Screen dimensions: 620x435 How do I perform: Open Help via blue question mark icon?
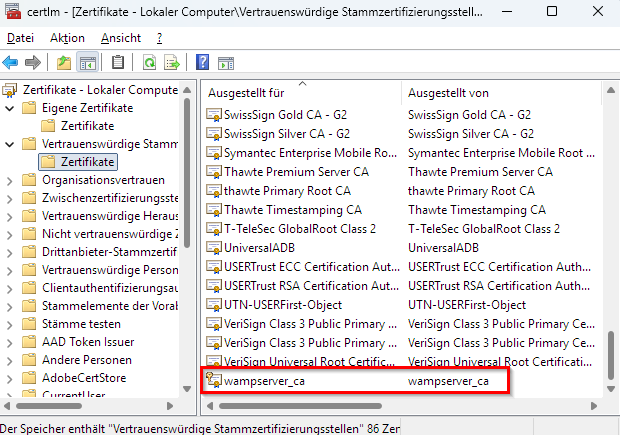point(201,63)
